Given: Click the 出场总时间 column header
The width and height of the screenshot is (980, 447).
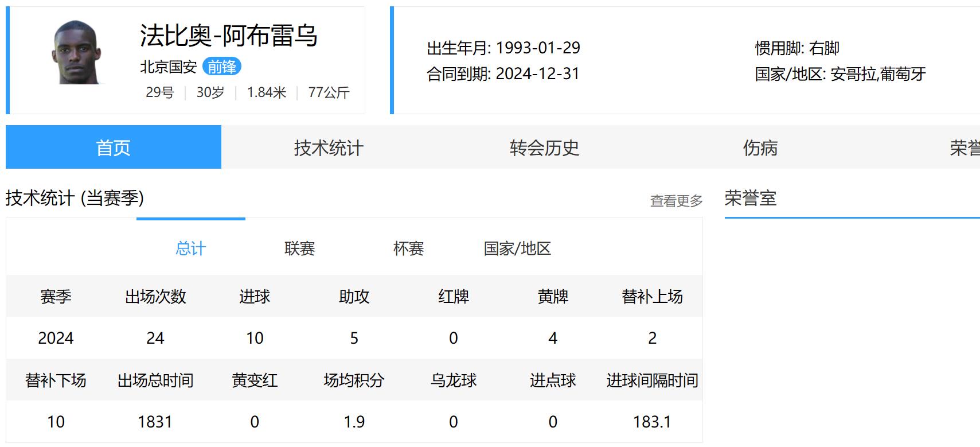Looking at the screenshot, I should [155, 380].
